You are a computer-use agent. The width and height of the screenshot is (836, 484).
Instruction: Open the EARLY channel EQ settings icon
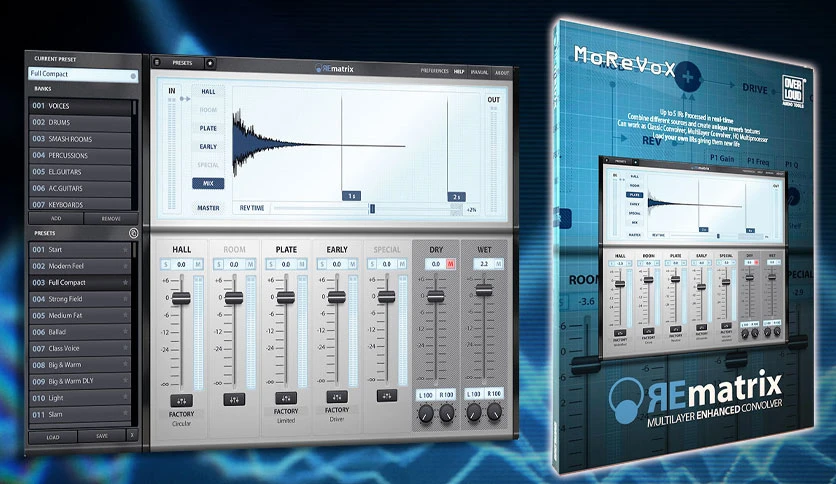click(x=337, y=397)
